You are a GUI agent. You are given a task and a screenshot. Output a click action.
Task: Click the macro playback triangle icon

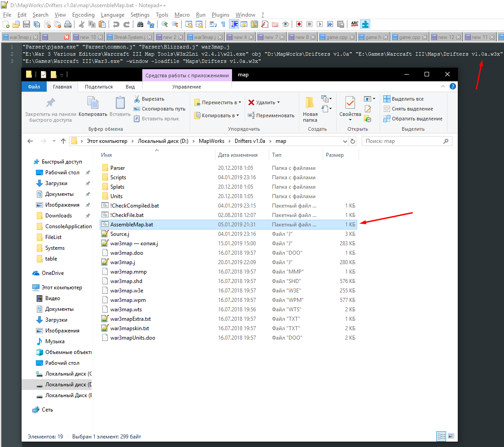pos(320,24)
